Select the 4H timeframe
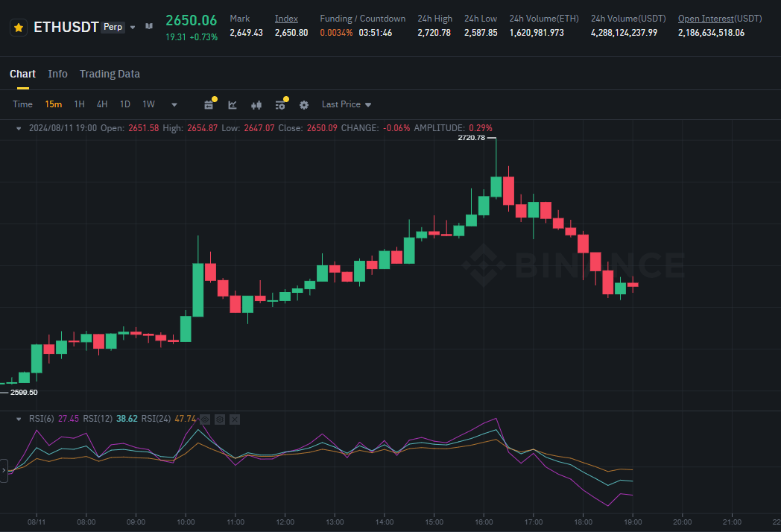The width and height of the screenshot is (781, 532). tap(102, 105)
